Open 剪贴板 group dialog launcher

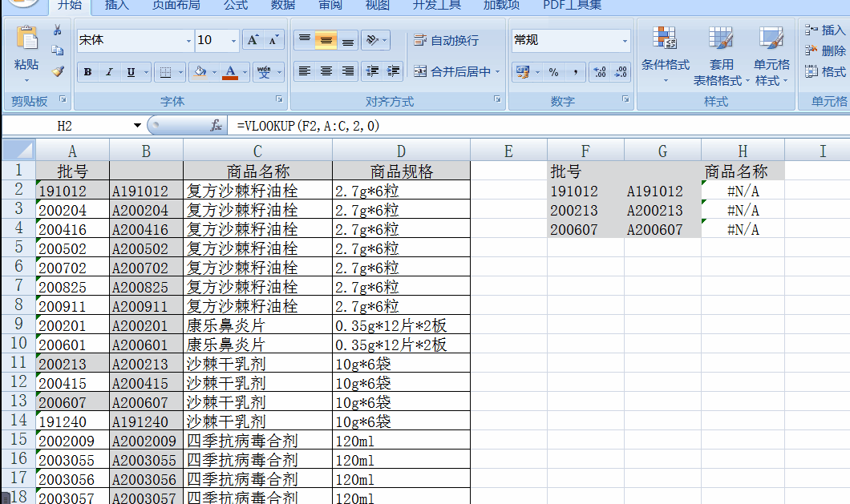point(63,99)
